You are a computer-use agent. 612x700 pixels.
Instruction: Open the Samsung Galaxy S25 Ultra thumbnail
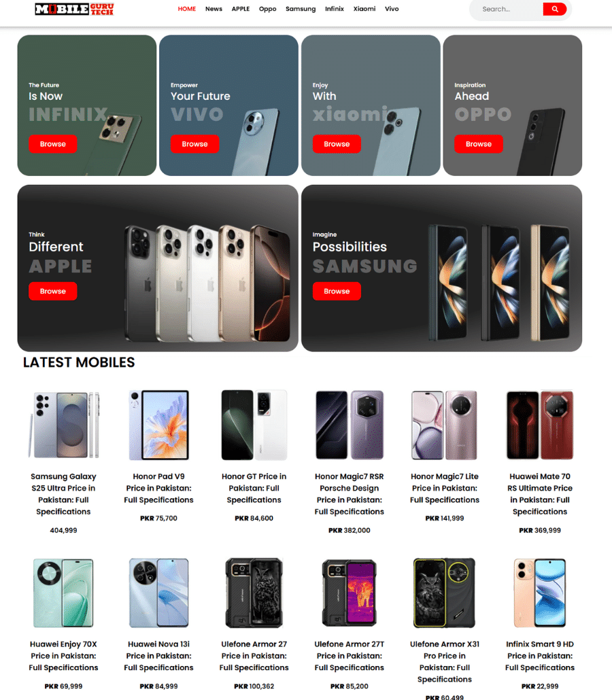tap(63, 425)
